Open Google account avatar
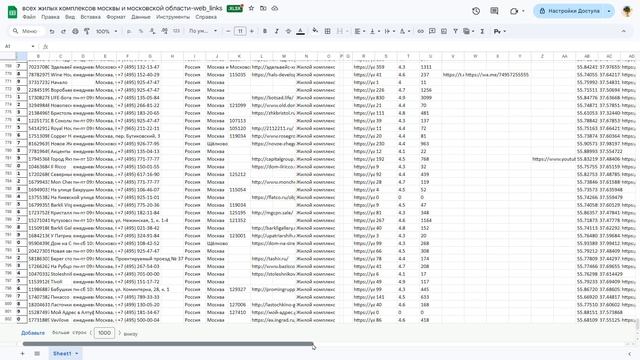Screen dimensions: 640x360 [627, 11]
